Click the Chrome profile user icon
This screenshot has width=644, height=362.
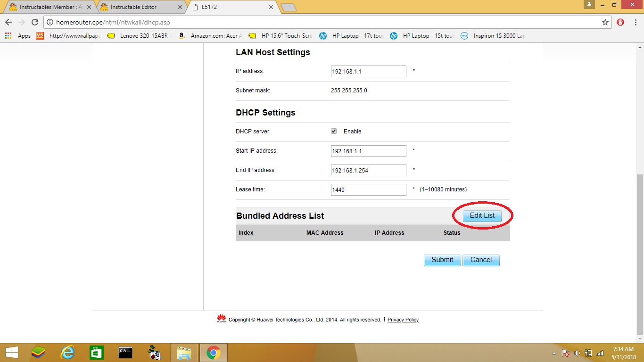pyautogui.click(x=589, y=4)
